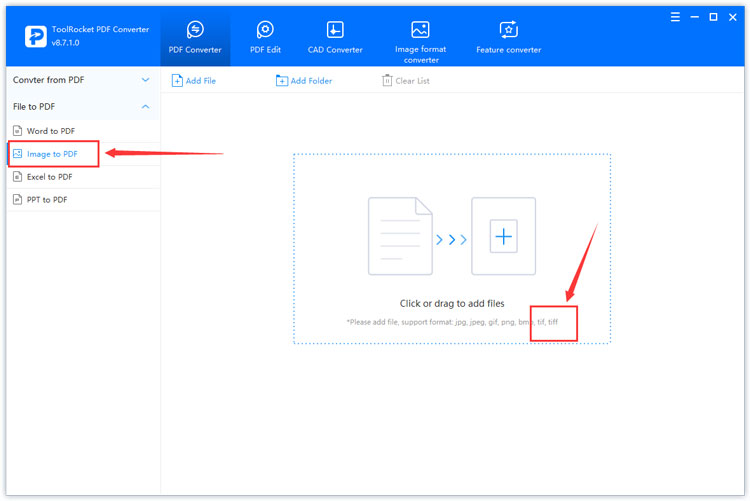Click the version text v8.7.1.0
Viewport: 750px width, 501px height.
point(66,43)
